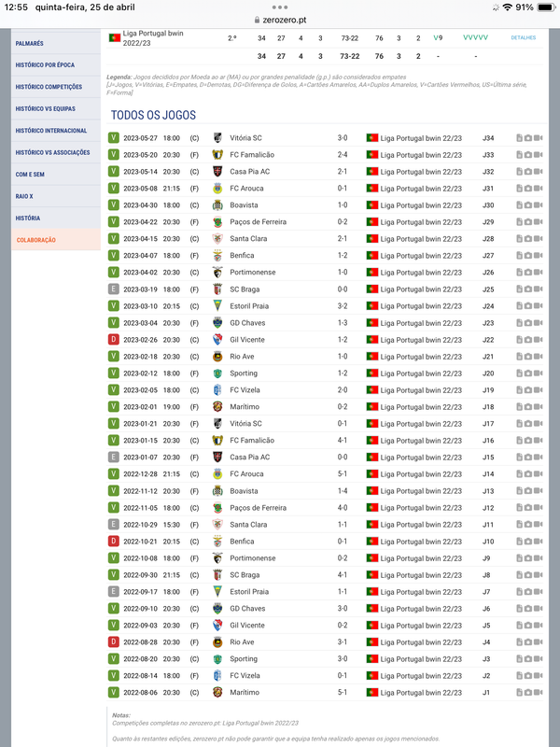Click 1-1 score in Santa Clara J11 row
Screen dimensions: 560x747
[343, 525]
